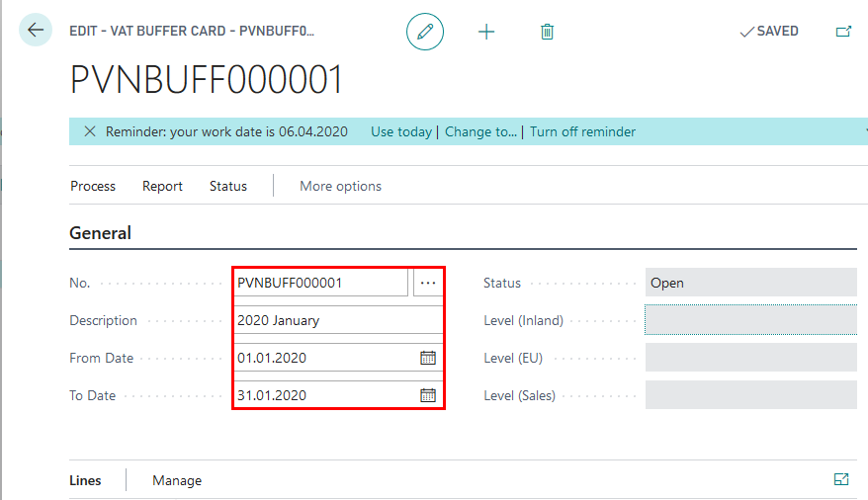The width and height of the screenshot is (868, 500).
Task: Toggle edit mode with pencil icon
Action: (x=425, y=32)
